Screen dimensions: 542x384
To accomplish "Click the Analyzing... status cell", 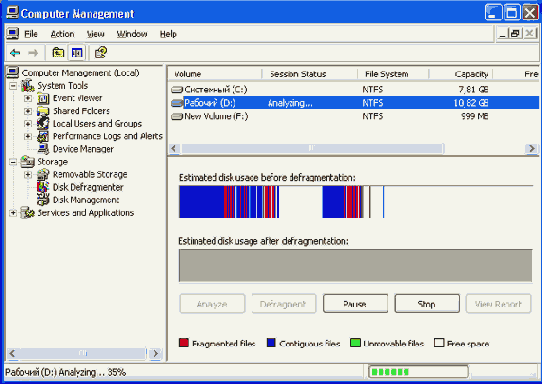I will click(x=290, y=103).
